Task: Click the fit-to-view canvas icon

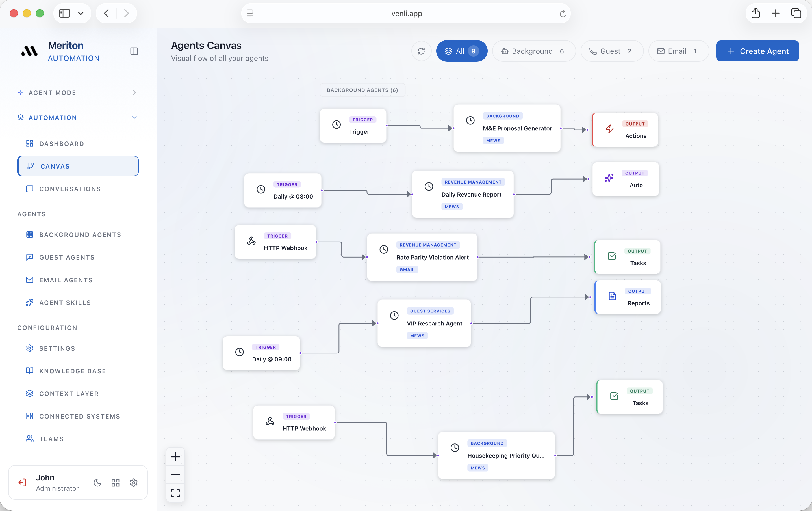Action: [x=175, y=493]
